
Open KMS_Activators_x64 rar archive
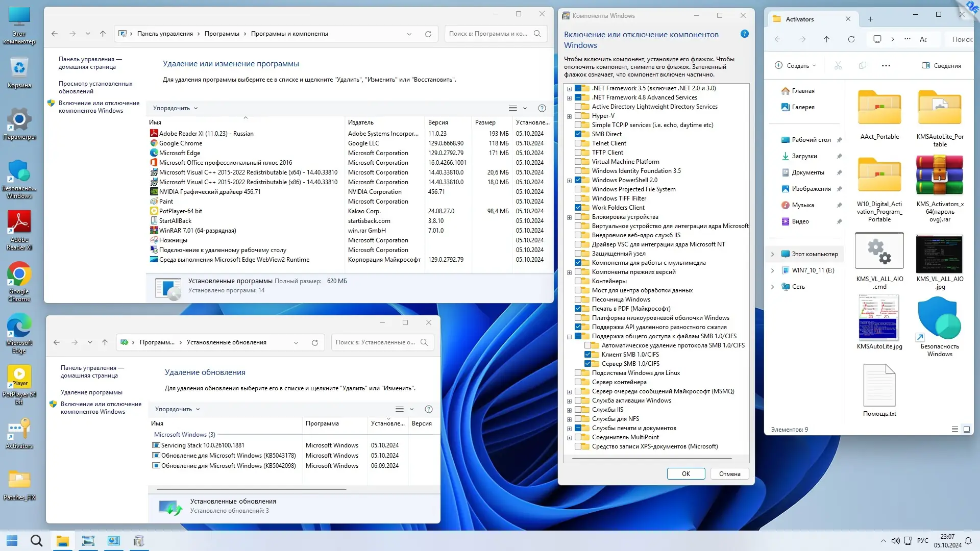(939, 176)
